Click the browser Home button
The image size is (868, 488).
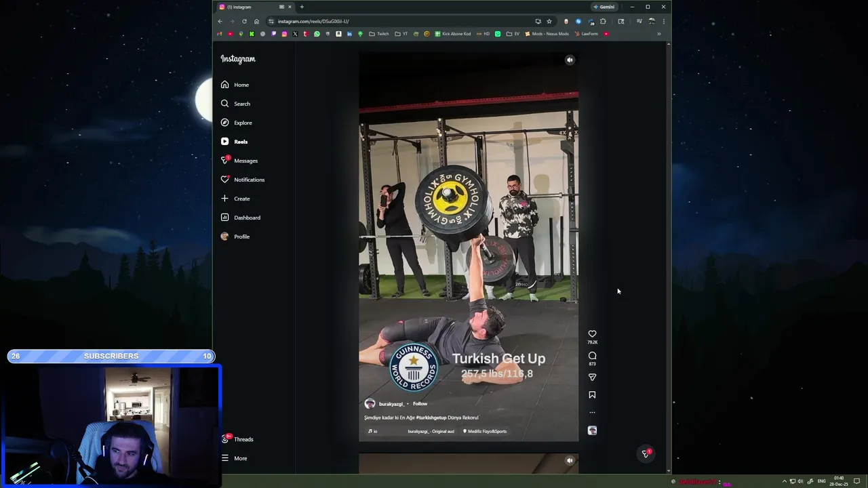pyautogui.click(x=256, y=21)
